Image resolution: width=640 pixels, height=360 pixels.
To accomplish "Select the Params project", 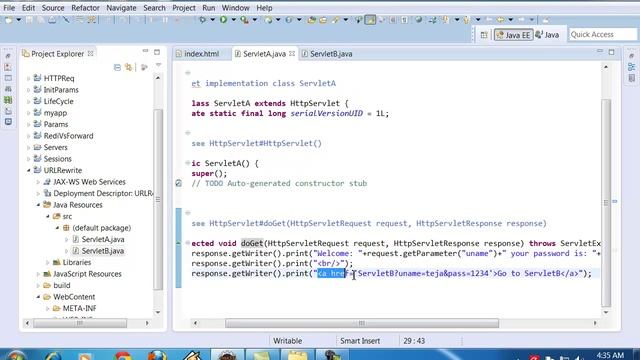I will point(56,124).
